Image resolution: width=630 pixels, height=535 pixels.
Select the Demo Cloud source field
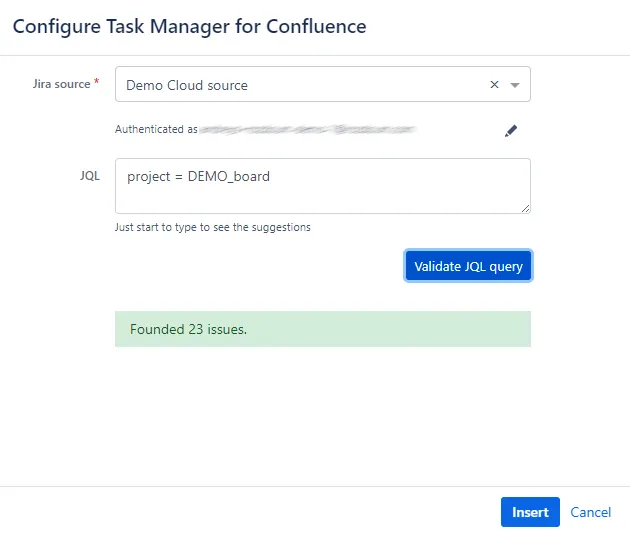323,84
